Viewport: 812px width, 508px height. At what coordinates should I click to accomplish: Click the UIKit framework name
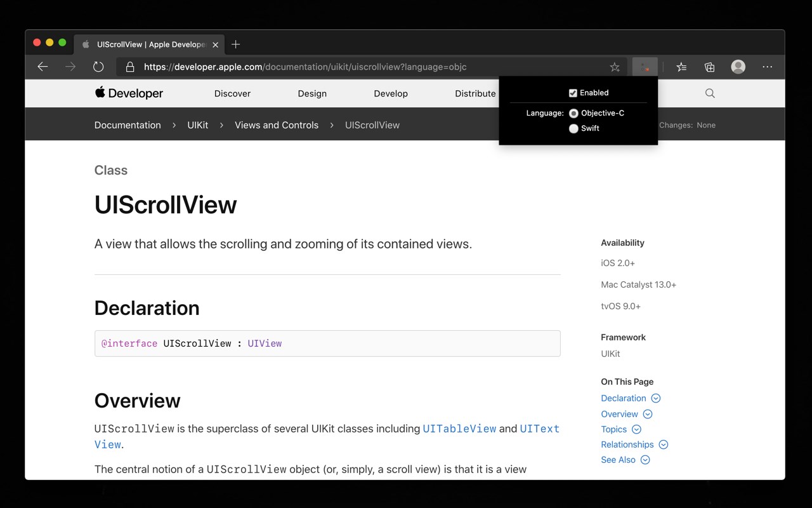coord(610,354)
